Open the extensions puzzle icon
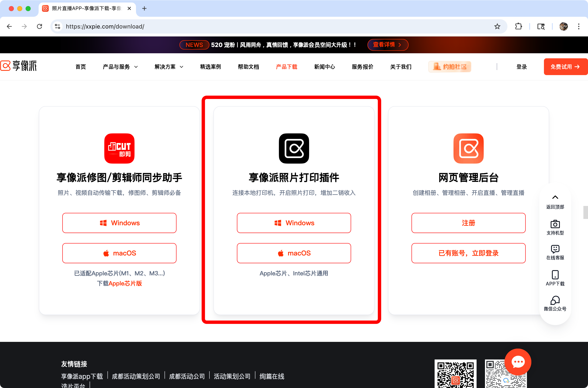Image resolution: width=588 pixels, height=388 pixels. click(x=518, y=26)
